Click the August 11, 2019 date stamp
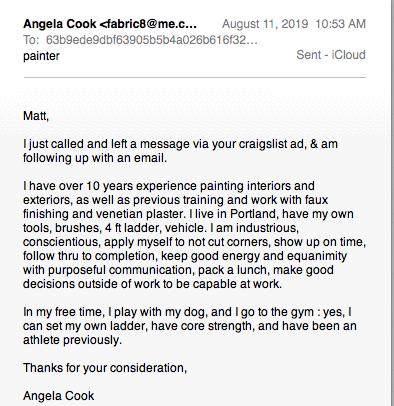The height and width of the screenshot is (406, 394). point(265,24)
